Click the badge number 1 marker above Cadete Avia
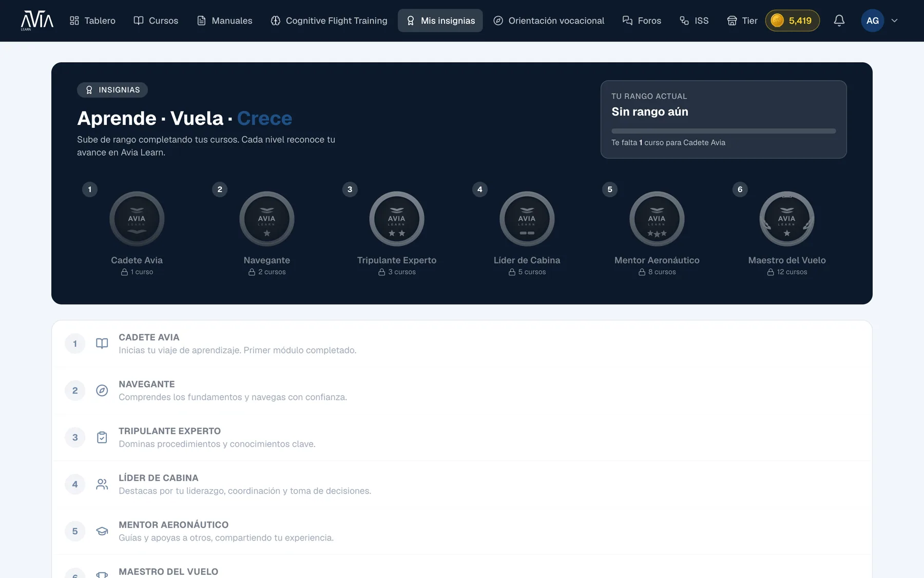Screen dimensions: 924x578 click(90, 190)
